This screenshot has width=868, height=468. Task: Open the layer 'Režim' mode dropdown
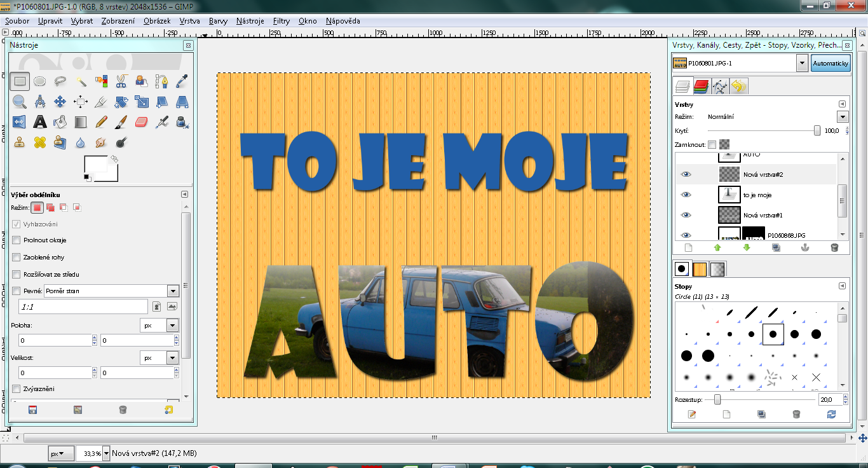(843, 117)
